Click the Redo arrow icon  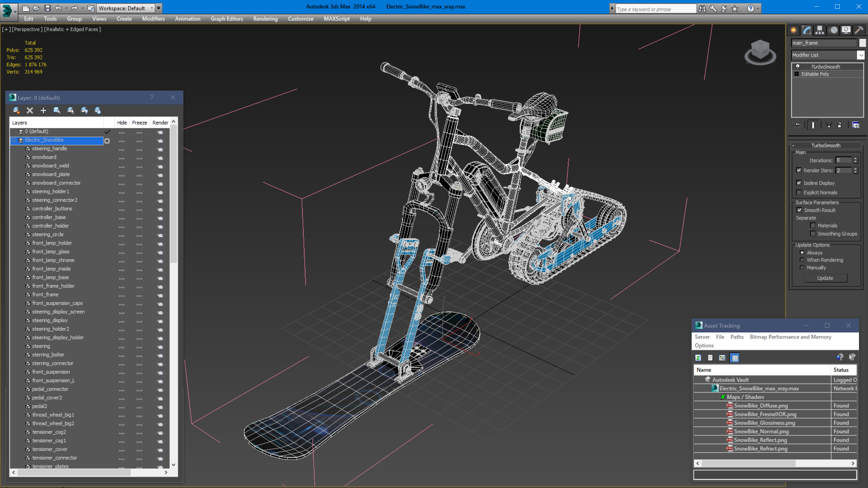click(x=74, y=8)
